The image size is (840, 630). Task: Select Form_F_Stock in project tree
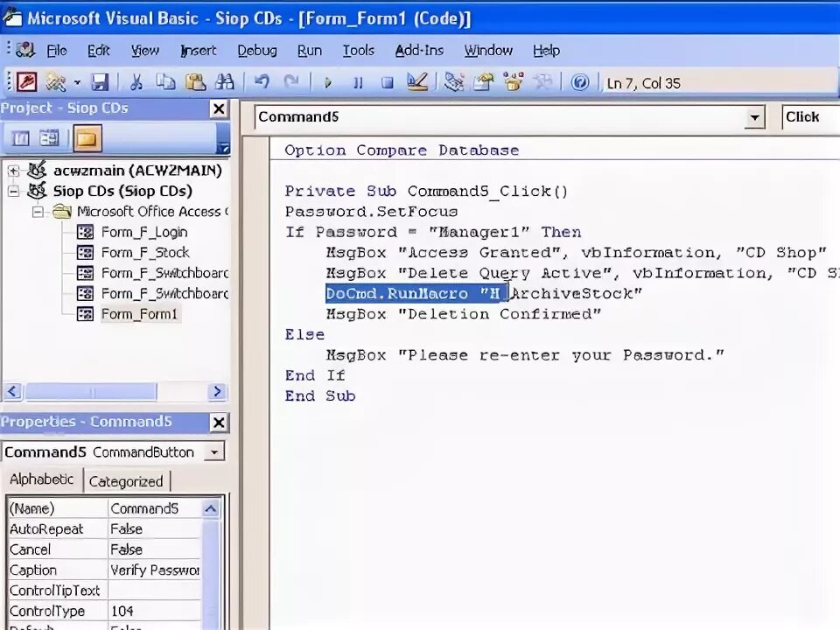(145, 253)
